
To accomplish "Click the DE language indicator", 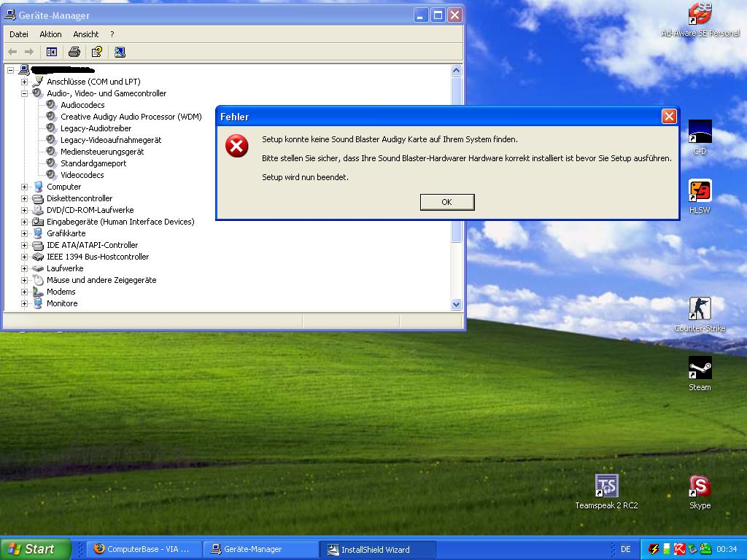I will coord(625,549).
